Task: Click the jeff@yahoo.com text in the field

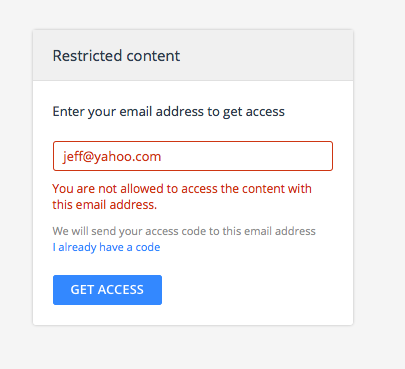Action: tap(112, 156)
